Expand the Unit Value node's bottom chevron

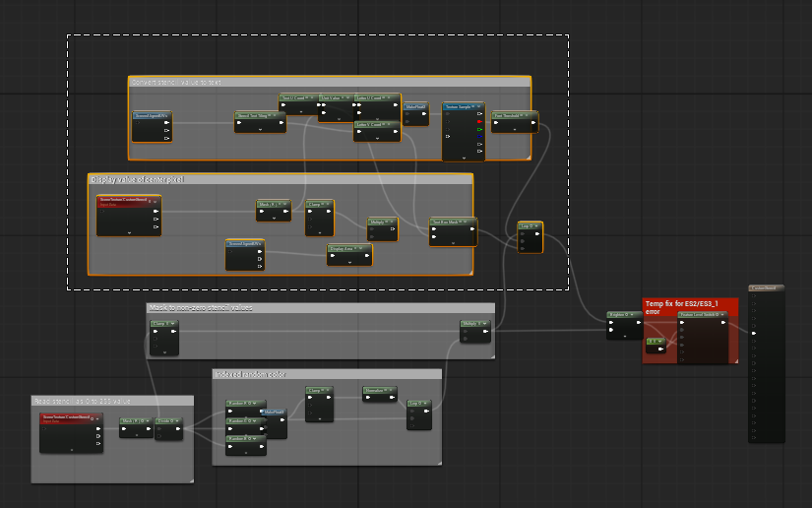339,119
